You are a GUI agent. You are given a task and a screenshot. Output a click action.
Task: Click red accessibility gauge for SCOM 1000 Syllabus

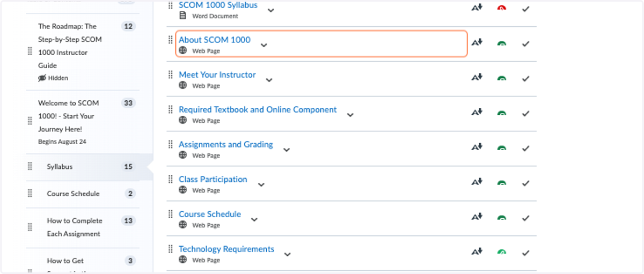coord(502,9)
